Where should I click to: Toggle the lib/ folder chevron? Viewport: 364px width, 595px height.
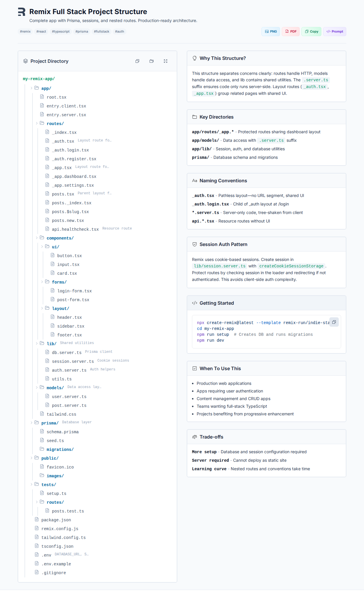pyautogui.click(x=37, y=343)
